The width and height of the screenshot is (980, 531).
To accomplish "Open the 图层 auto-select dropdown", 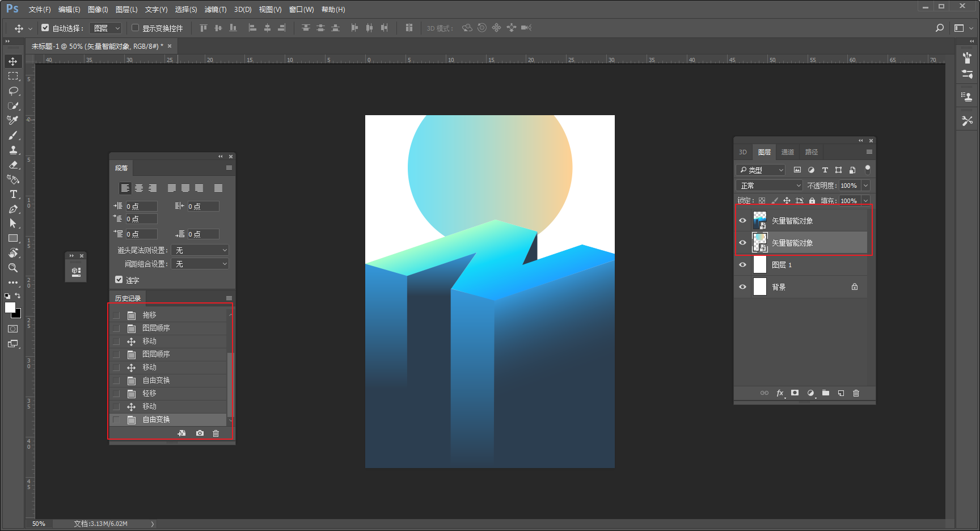I will pyautogui.click(x=107, y=28).
